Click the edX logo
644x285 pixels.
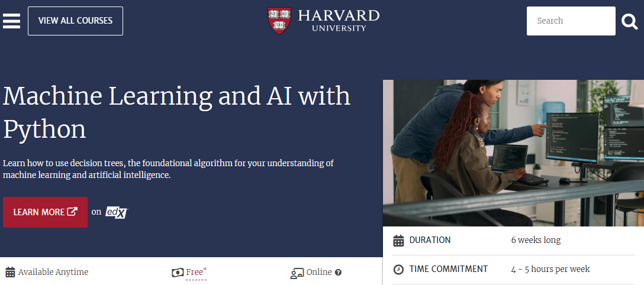(x=116, y=212)
